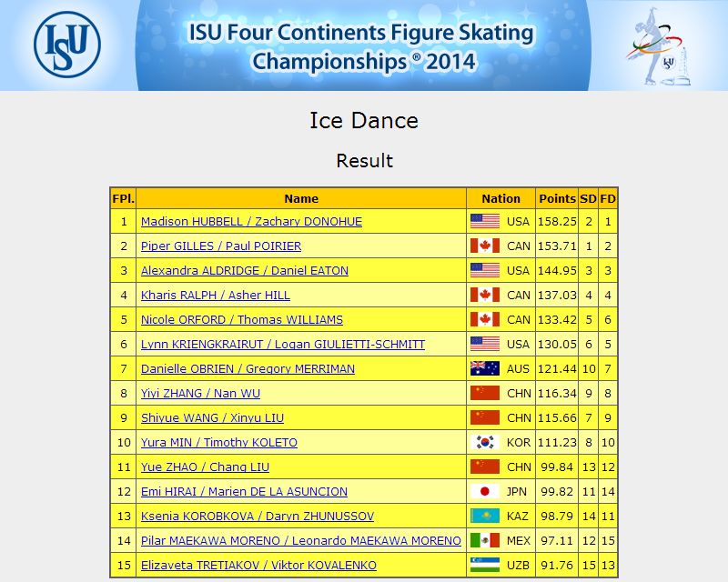Click the Japanese flag icon
This screenshot has height=582, width=728.
coord(485,491)
